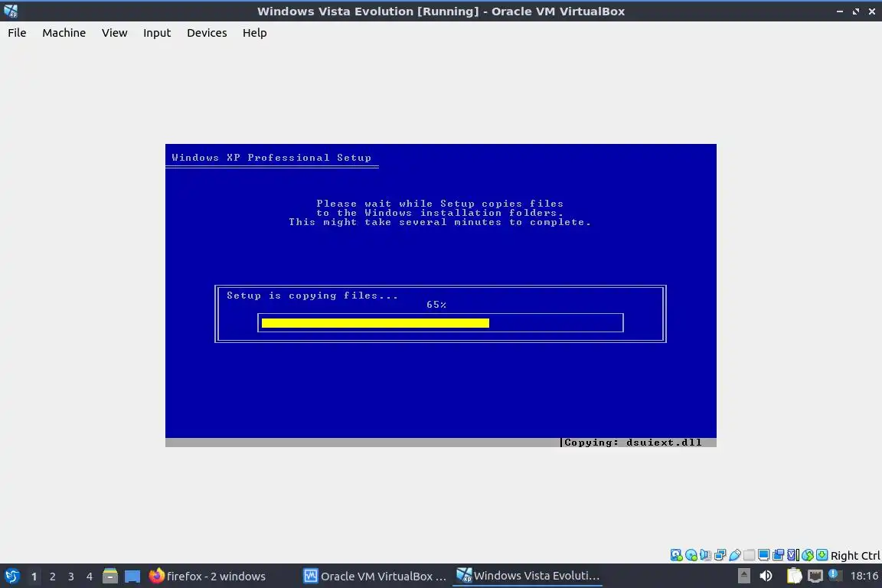This screenshot has height=588, width=882.
Task: Switch to workspace 4
Action: pyautogui.click(x=90, y=577)
